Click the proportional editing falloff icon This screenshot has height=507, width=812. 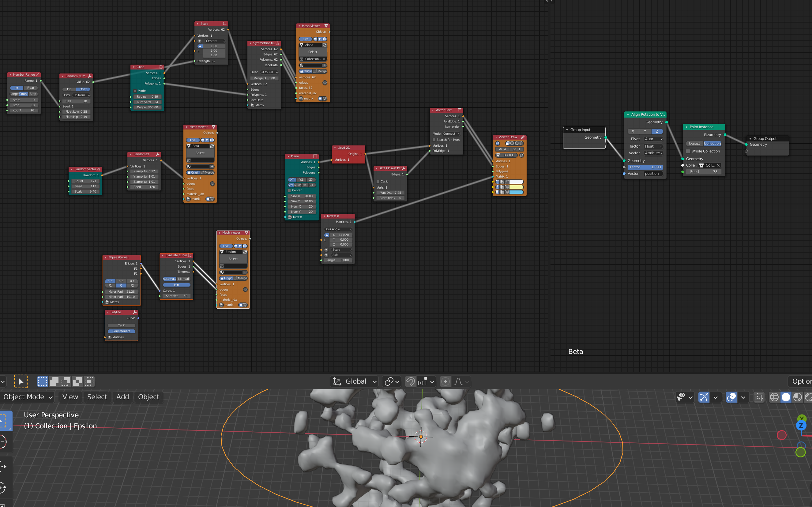click(x=458, y=381)
